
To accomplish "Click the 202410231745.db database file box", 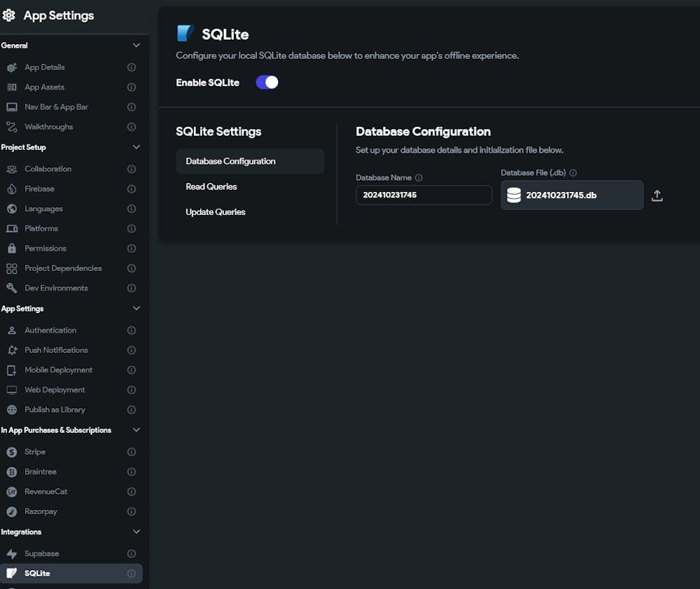I will (x=572, y=195).
